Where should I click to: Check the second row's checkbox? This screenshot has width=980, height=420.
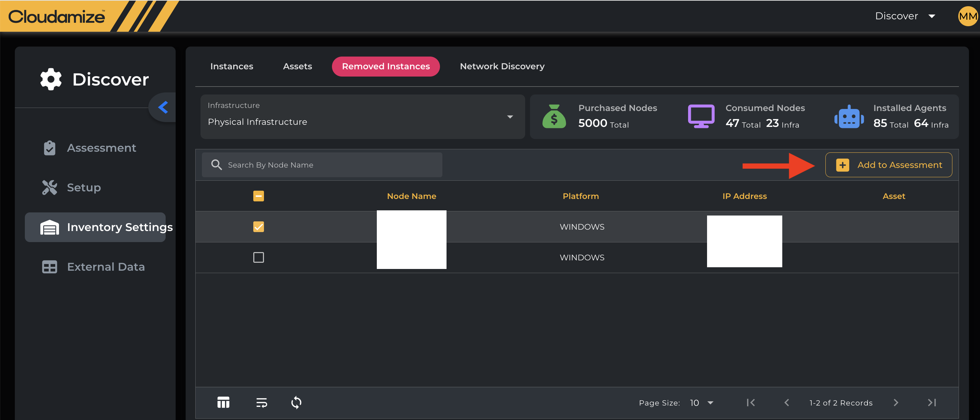pyautogui.click(x=258, y=257)
